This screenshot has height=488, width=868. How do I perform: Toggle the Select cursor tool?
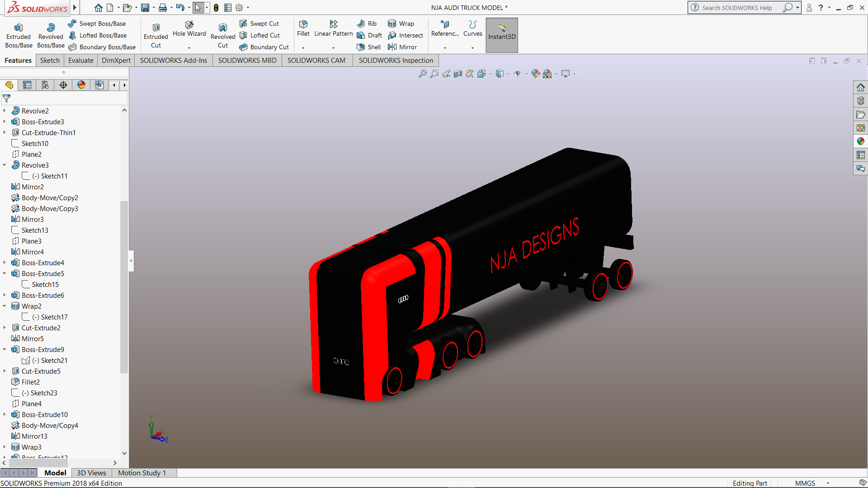click(x=198, y=8)
